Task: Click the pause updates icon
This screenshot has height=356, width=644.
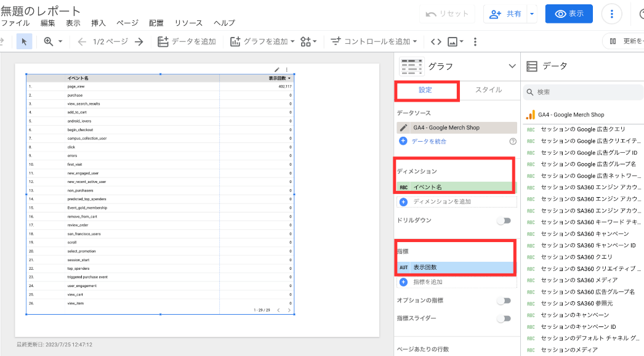Action: pyautogui.click(x=613, y=41)
